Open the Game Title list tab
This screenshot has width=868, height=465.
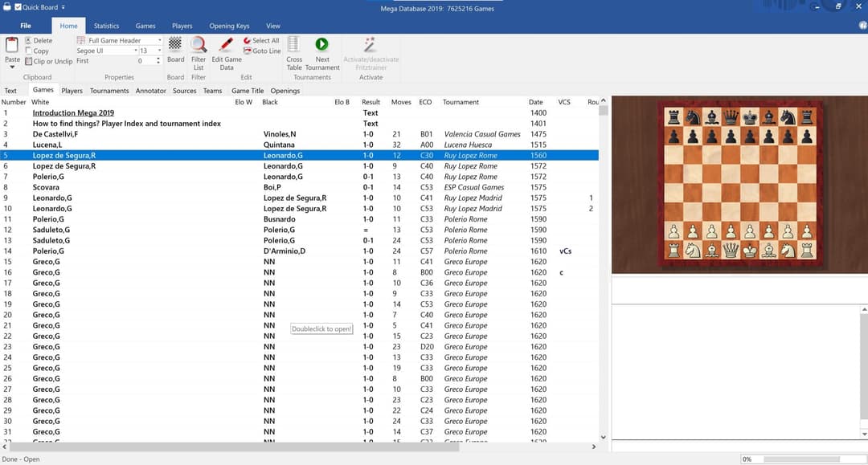click(x=248, y=91)
